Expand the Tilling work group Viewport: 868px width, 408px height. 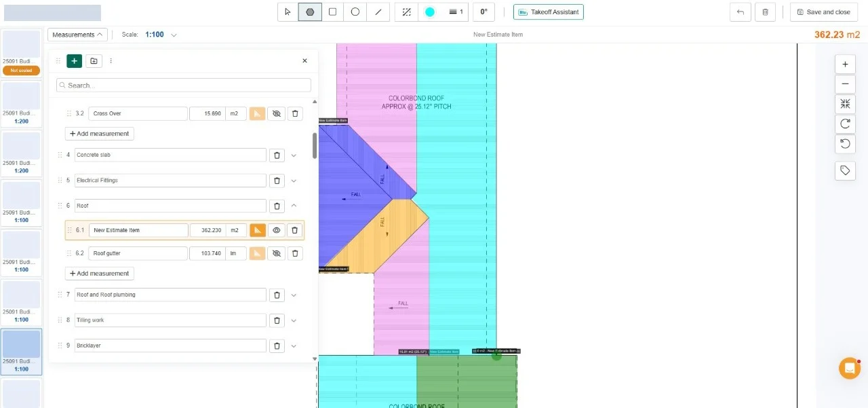(294, 320)
